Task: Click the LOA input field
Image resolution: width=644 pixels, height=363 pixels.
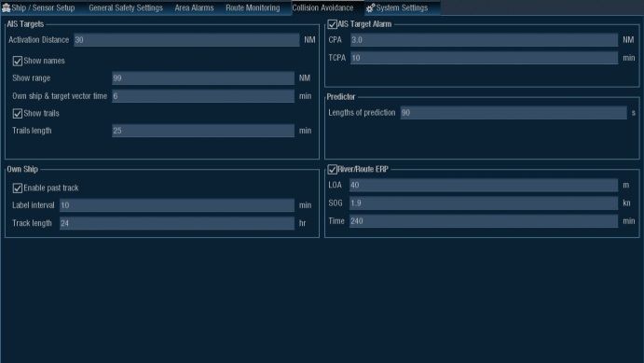Action: pos(484,185)
